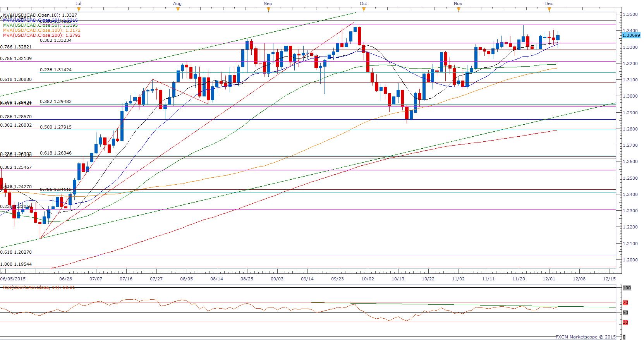This screenshot has height=340, width=644.
Task: Select the 1.000 1.19544 Fibonacci label
Action: pyautogui.click(x=16, y=264)
